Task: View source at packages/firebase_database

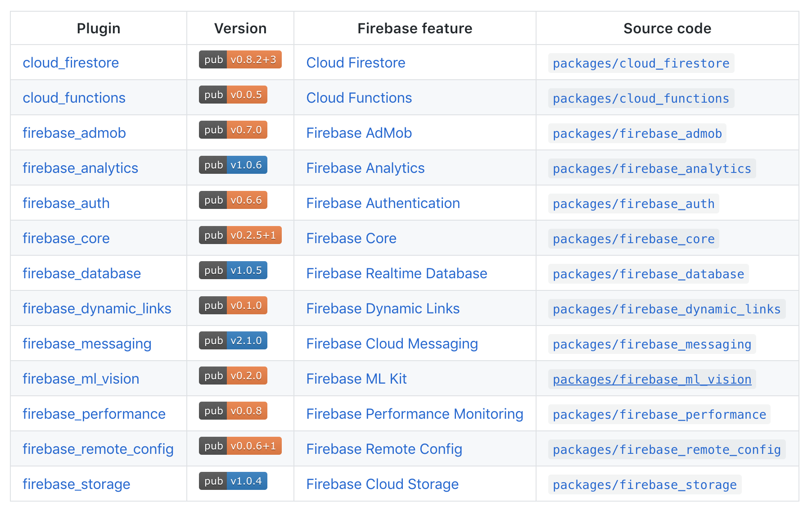Action: tap(649, 274)
